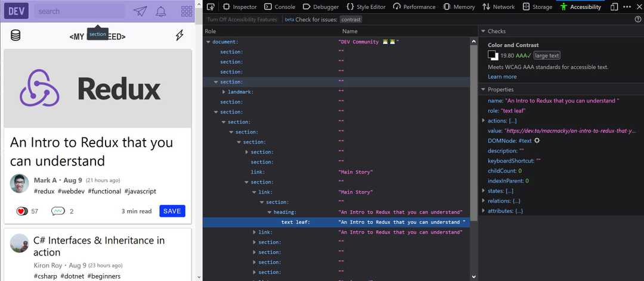
Task: Click the paper plane Connect icon
Action: pyautogui.click(x=140, y=11)
